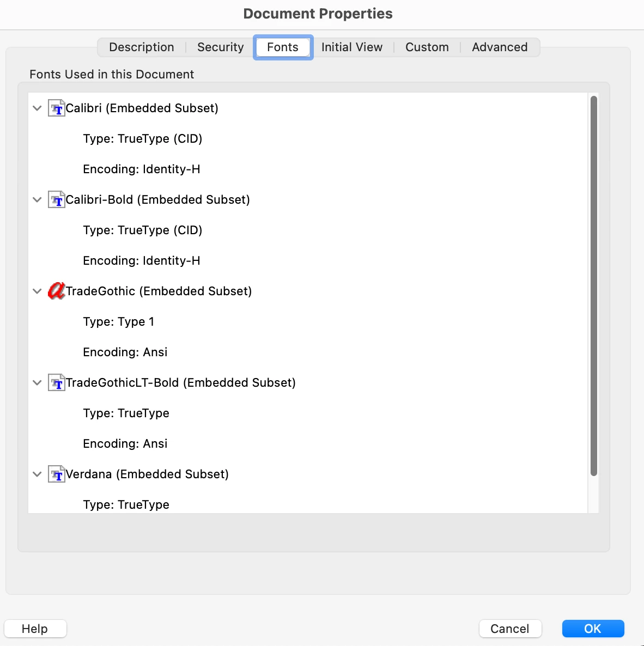
Task: Click the Help button
Action: (35, 628)
